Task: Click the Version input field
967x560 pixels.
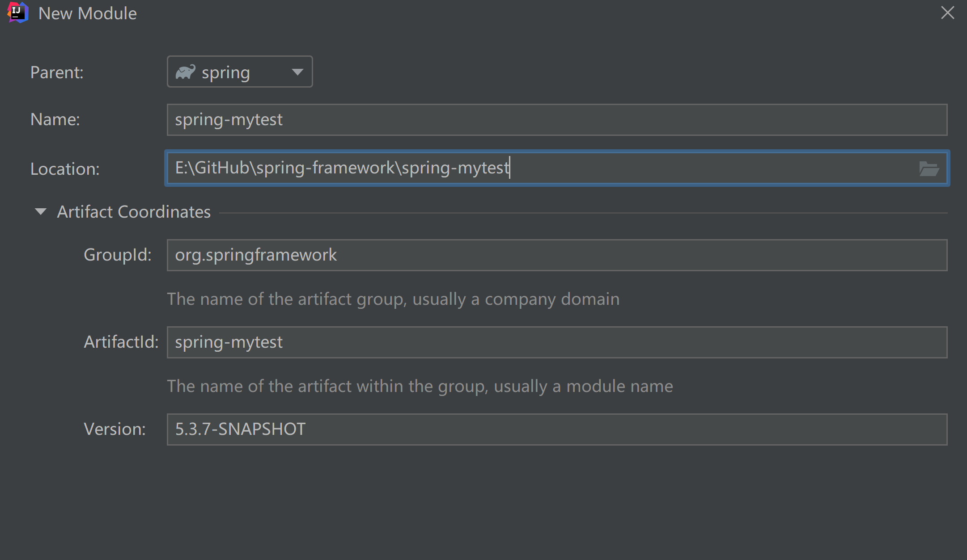Action: click(557, 429)
